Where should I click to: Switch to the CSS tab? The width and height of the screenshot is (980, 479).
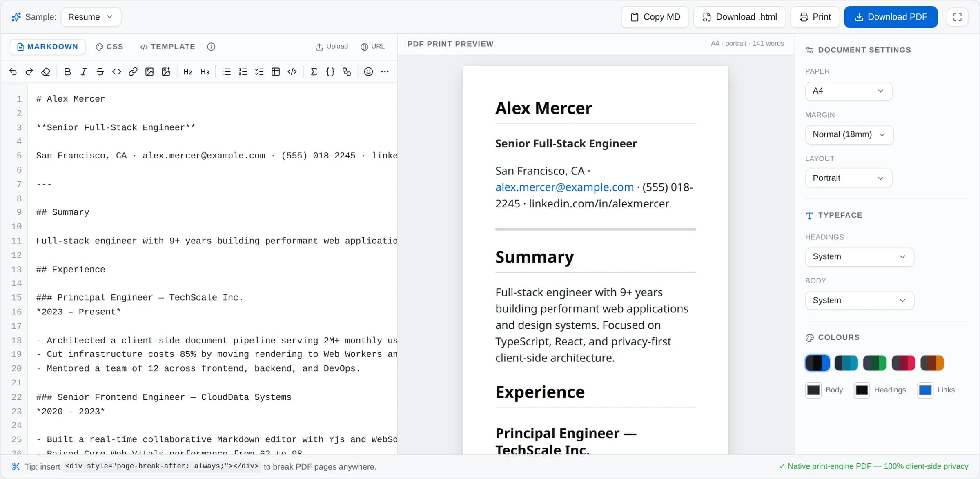click(x=109, y=47)
